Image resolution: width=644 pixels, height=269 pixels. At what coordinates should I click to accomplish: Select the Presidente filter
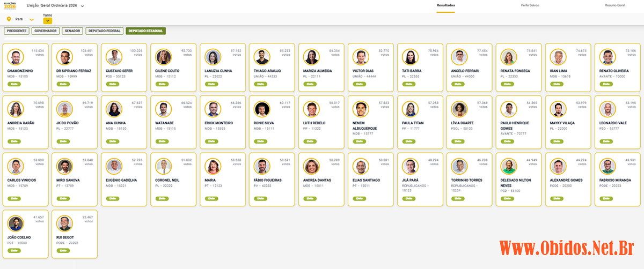pyautogui.click(x=17, y=31)
